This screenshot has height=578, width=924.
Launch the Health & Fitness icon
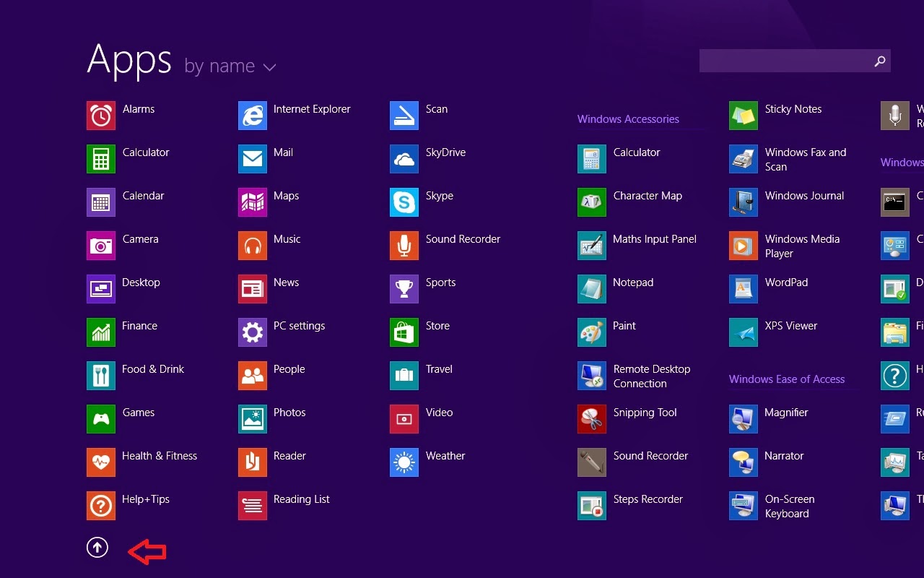click(x=101, y=462)
